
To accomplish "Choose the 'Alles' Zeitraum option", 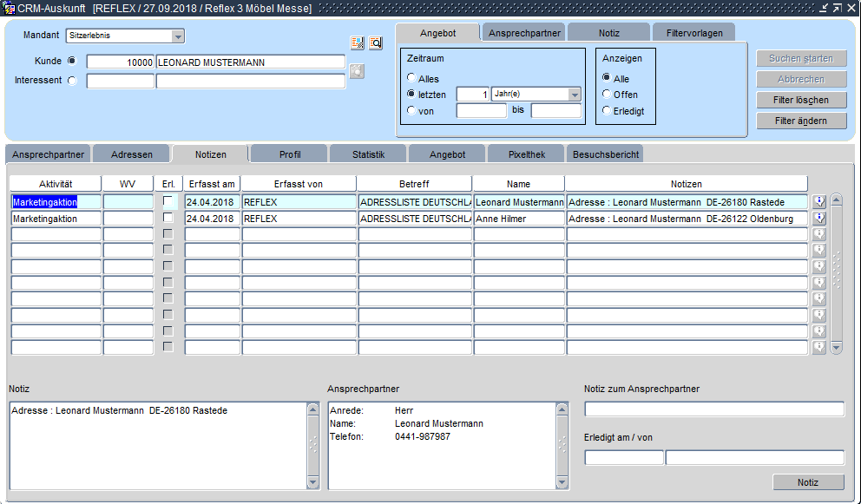I will tap(411, 79).
